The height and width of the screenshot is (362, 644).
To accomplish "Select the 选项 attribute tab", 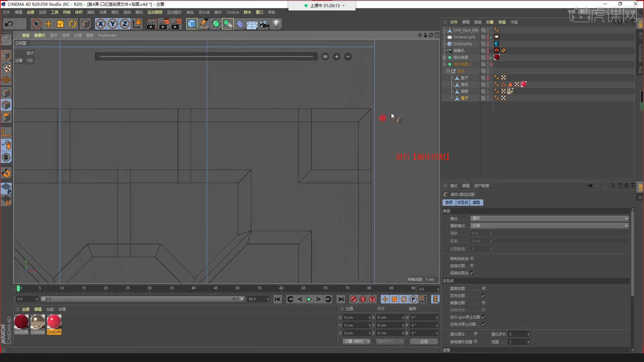I will click(449, 202).
